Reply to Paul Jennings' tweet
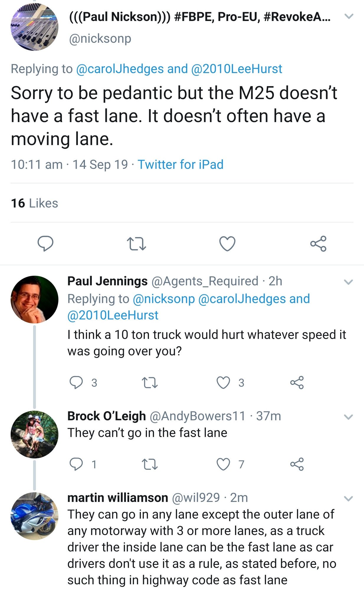 tap(76, 383)
